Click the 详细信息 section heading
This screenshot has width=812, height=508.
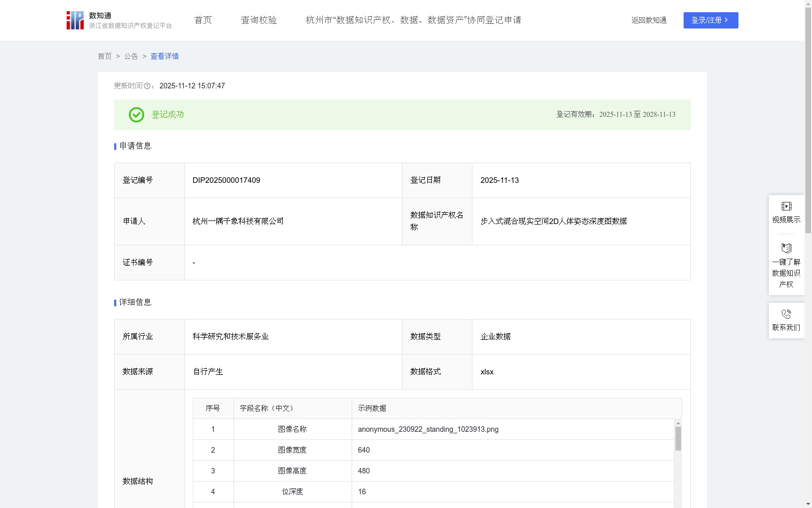(136, 303)
